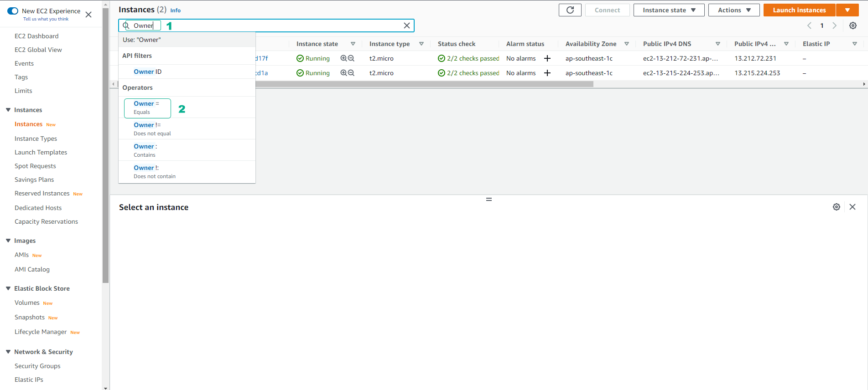Navigate to Volumes
Viewport: 868px width, 390px height.
[27, 303]
